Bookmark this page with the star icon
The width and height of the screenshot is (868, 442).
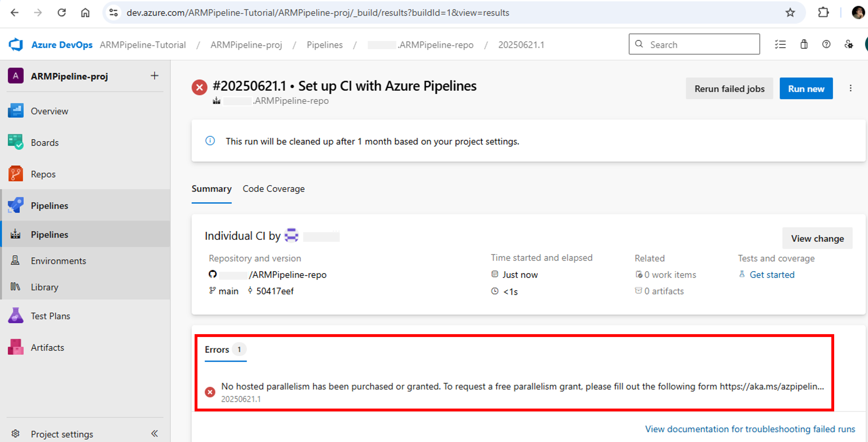click(790, 12)
